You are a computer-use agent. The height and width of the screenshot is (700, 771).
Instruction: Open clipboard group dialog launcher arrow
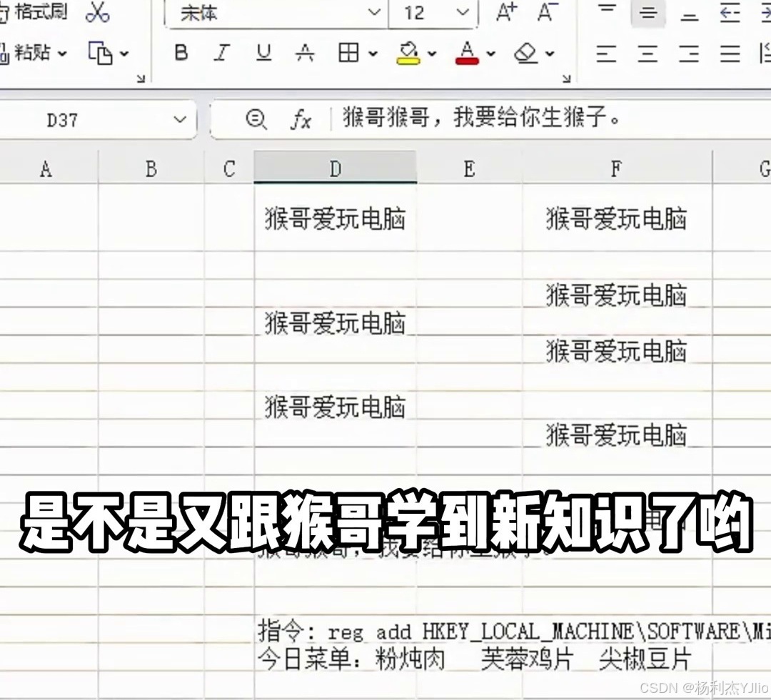click(x=141, y=78)
